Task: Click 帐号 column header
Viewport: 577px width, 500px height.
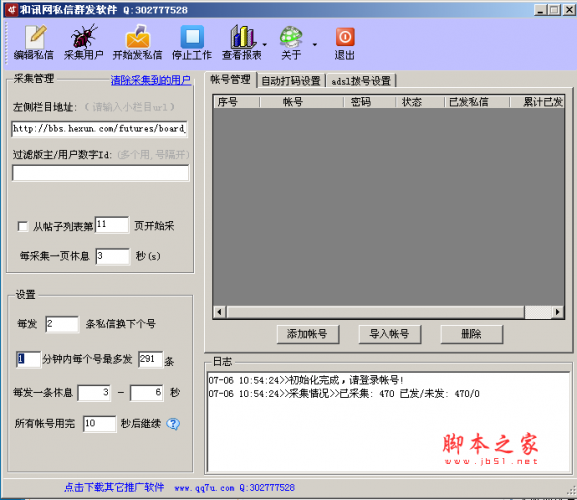Action: coord(301,102)
